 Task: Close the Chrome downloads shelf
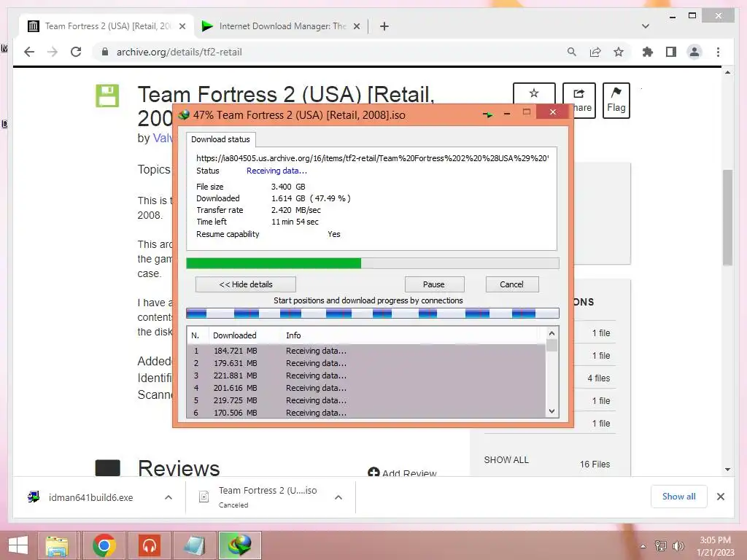point(720,497)
